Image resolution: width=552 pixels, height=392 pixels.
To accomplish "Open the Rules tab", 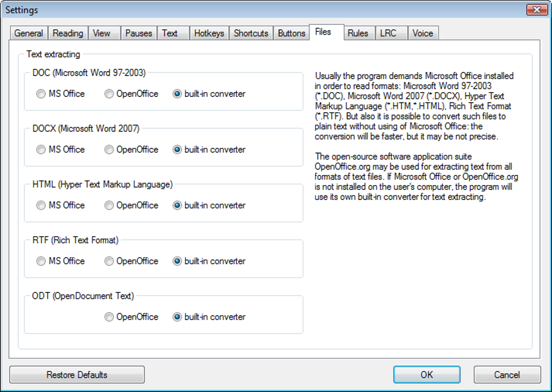I will (358, 33).
